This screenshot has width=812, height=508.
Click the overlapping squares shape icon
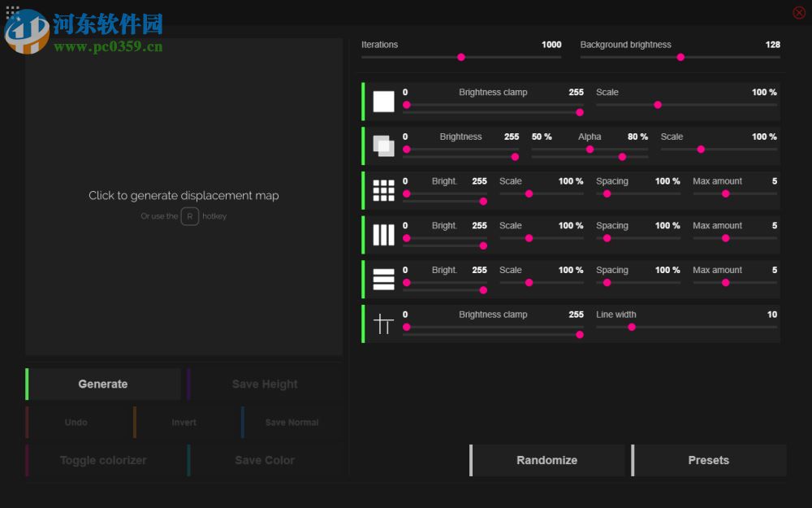click(382, 145)
